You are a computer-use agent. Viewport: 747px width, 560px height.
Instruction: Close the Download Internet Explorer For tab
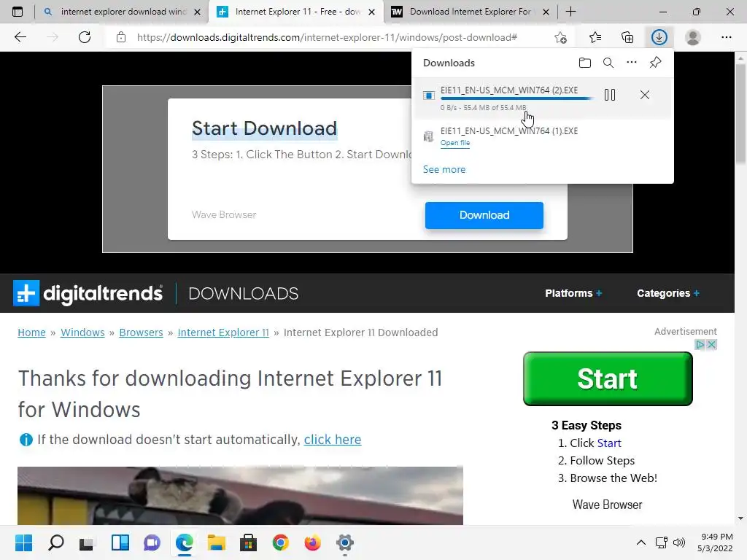point(546,12)
